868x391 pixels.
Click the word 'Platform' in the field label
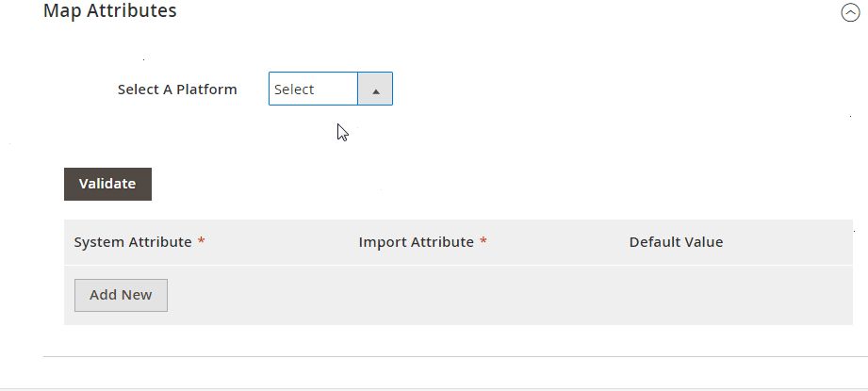pos(206,90)
